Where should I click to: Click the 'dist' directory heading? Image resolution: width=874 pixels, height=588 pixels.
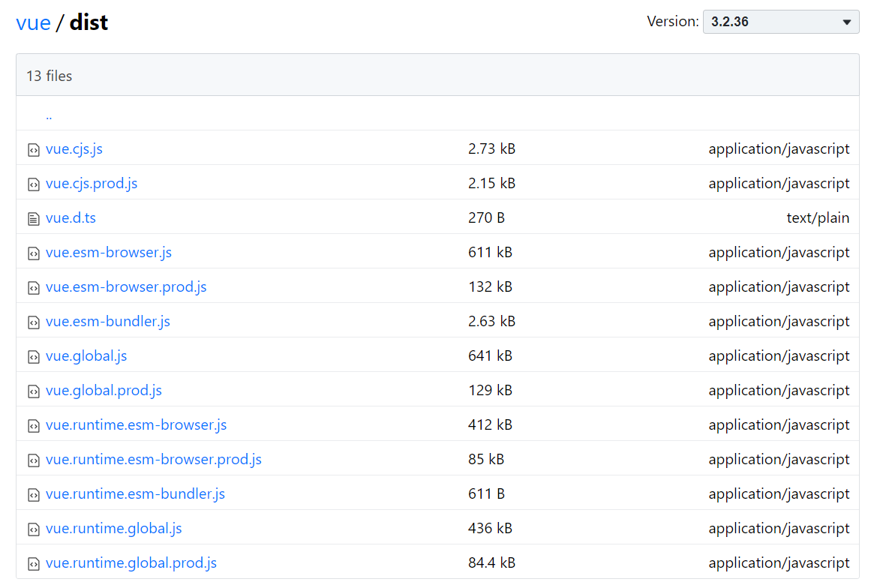89,22
